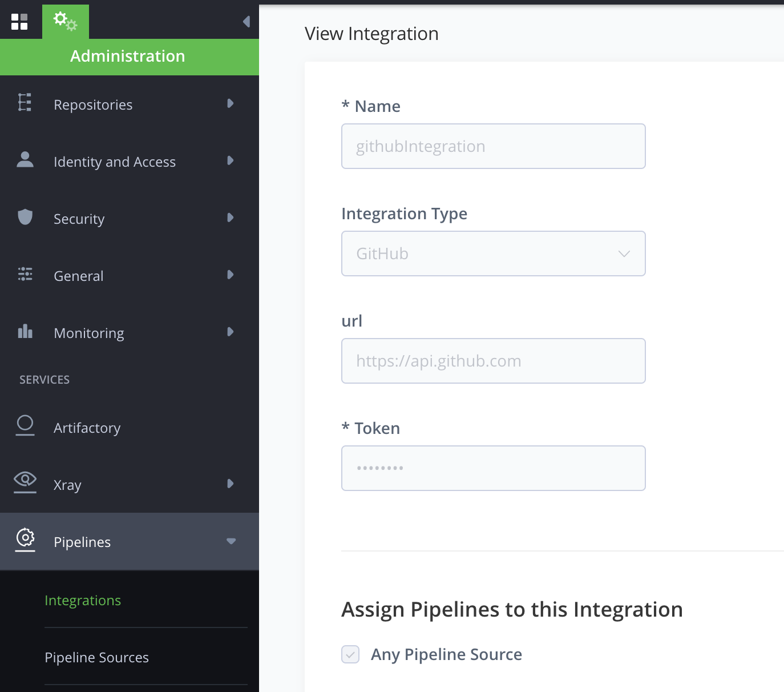Go to Integrations submenu link
784x692 pixels.
point(83,600)
